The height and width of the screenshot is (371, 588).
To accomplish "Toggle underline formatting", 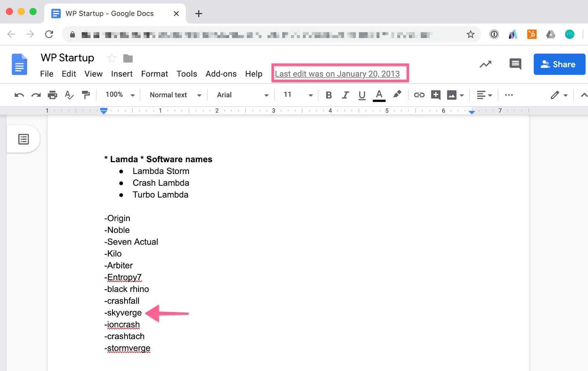I will (x=362, y=95).
